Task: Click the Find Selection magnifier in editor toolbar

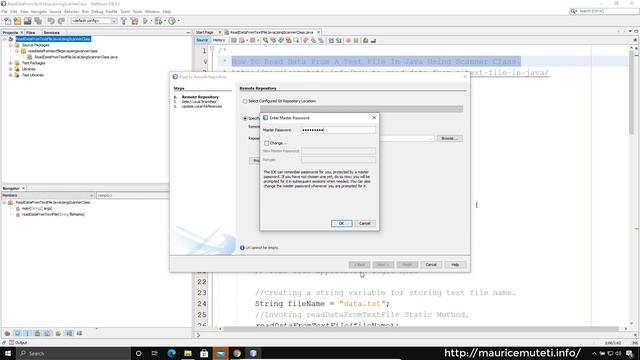Action: [266, 40]
